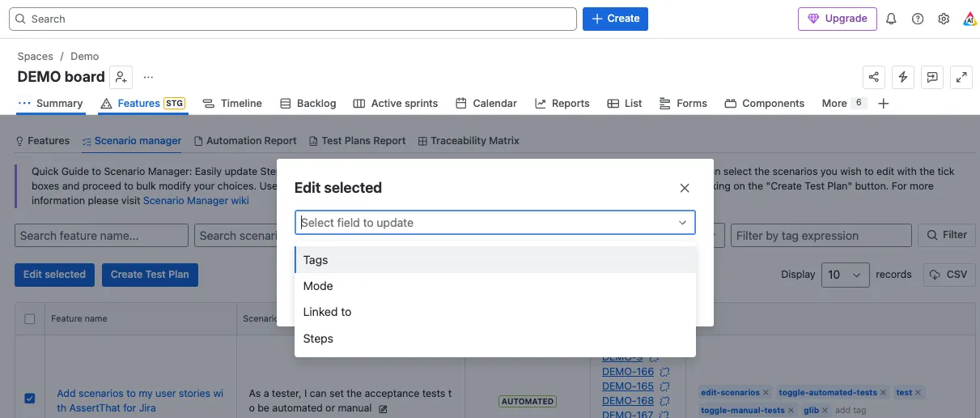Choose Mode from the field list
Image resolution: width=980 pixels, height=418 pixels.
[x=495, y=286]
